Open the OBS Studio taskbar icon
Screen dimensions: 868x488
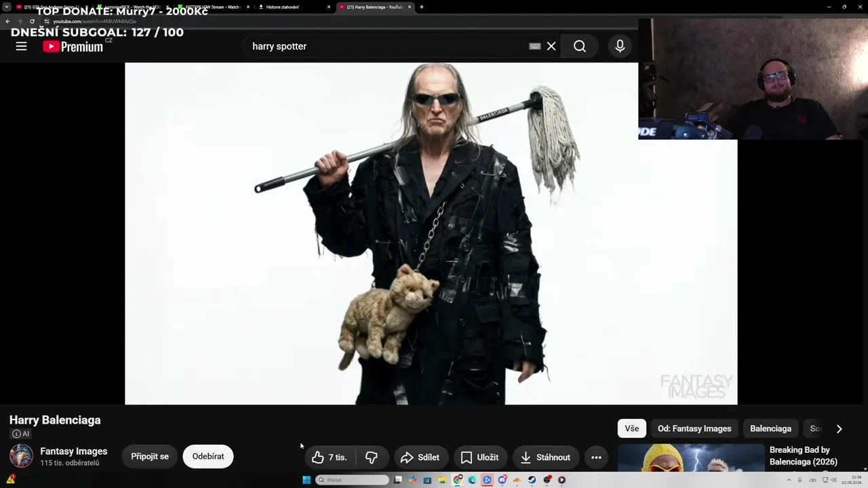tap(547, 480)
